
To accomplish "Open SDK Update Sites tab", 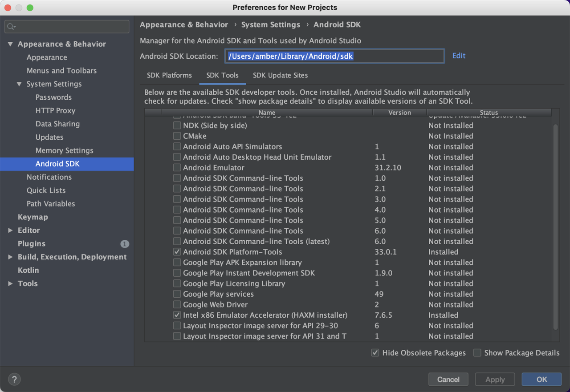I will pos(280,75).
